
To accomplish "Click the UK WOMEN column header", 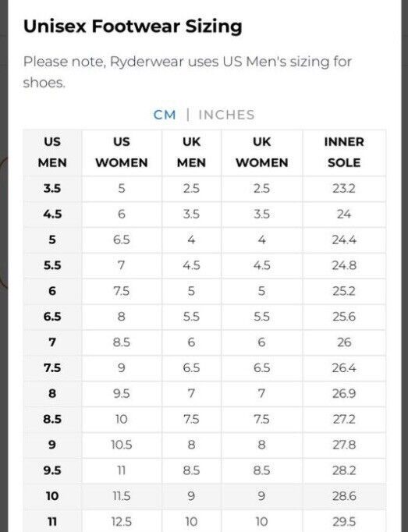I will click(261, 152).
